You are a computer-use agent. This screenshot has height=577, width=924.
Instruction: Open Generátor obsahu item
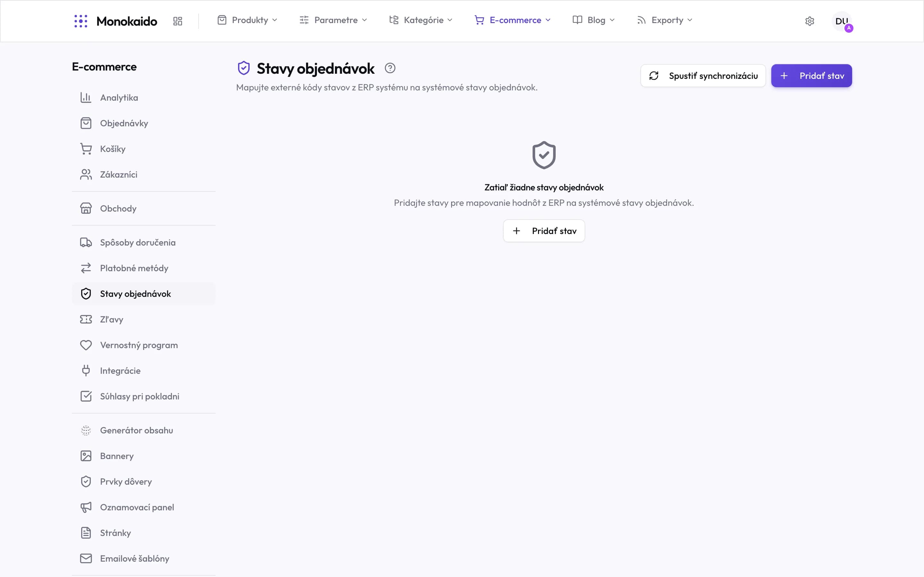[x=143, y=431]
